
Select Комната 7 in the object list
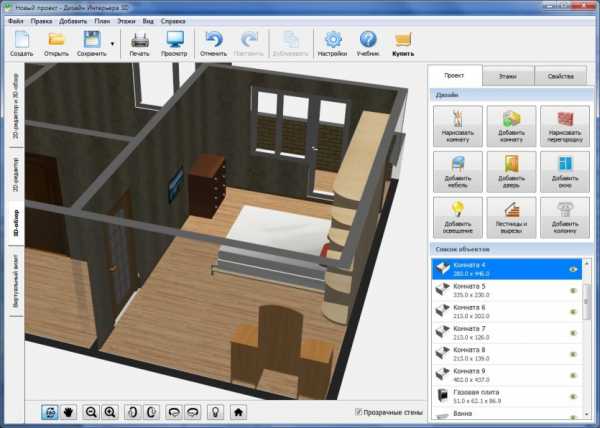pyautogui.click(x=500, y=332)
